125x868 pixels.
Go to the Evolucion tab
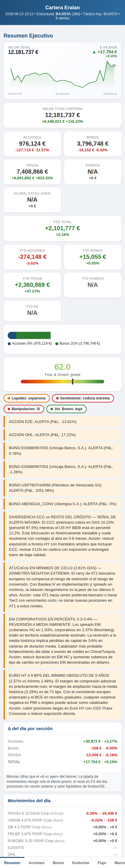(x=81, y=863)
